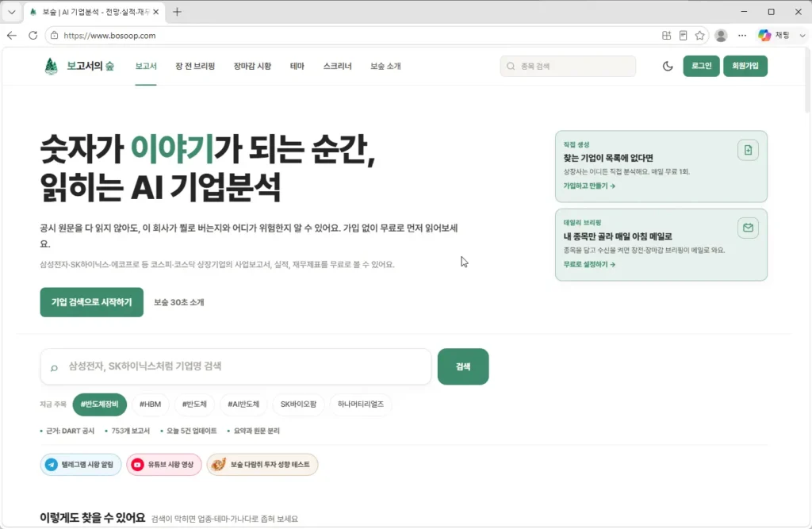
Task: Click the browser back arrow
Action: pyautogui.click(x=12, y=35)
